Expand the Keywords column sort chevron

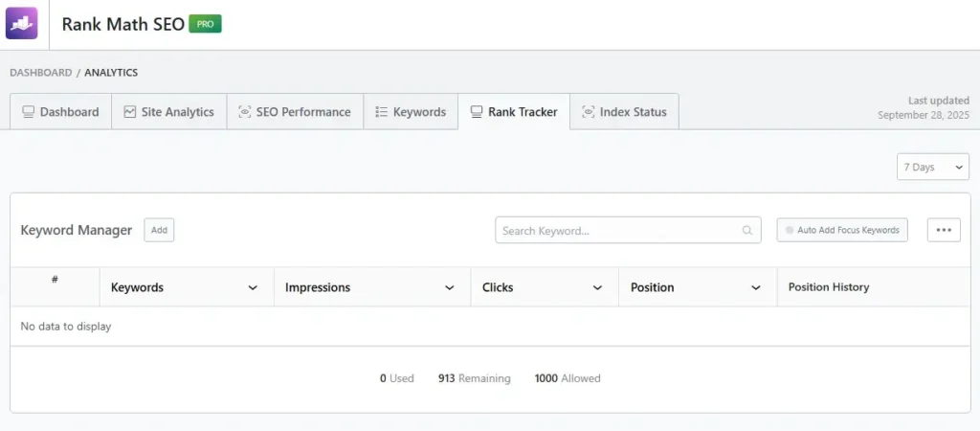click(x=253, y=287)
